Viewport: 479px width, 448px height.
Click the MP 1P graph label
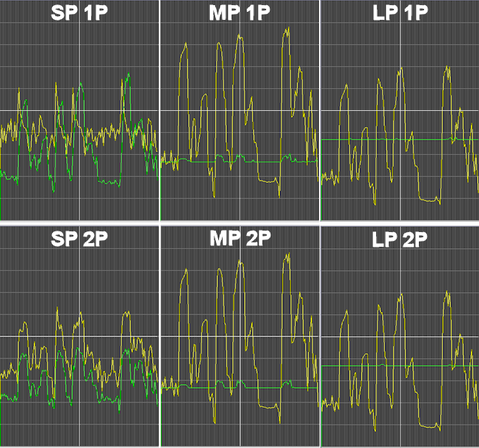pyautogui.click(x=239, y=12)
